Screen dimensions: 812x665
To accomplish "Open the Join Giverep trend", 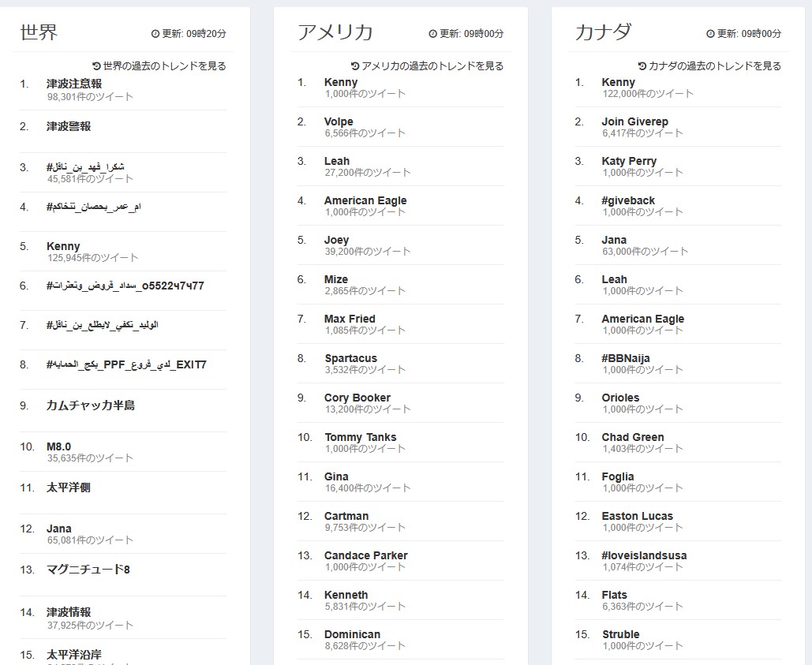I will tap(635, 121).
